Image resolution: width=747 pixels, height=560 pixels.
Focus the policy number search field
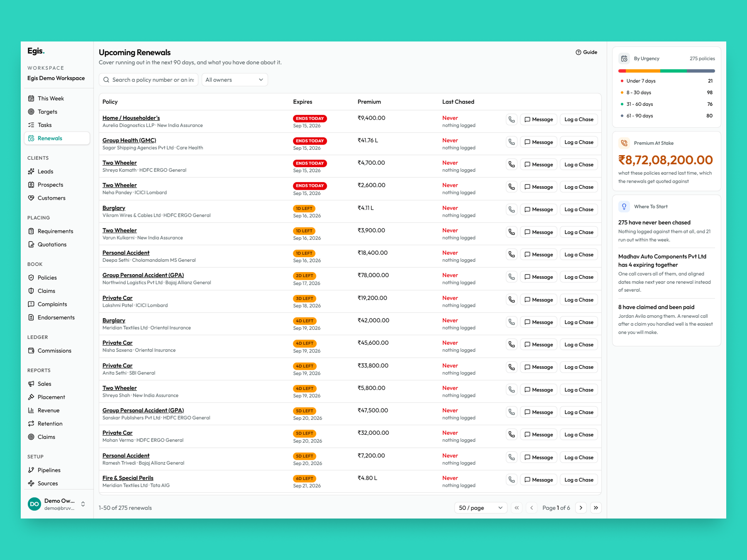click(149, 80)
